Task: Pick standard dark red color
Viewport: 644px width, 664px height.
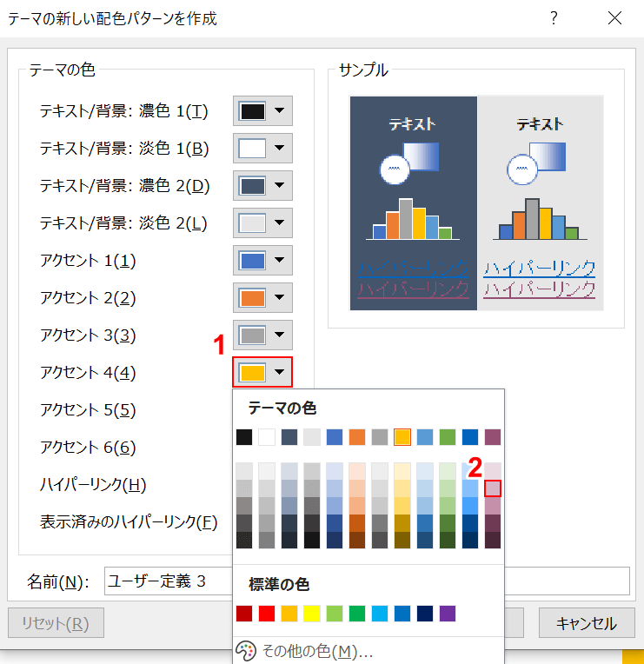Action: [x=244, y=614]
